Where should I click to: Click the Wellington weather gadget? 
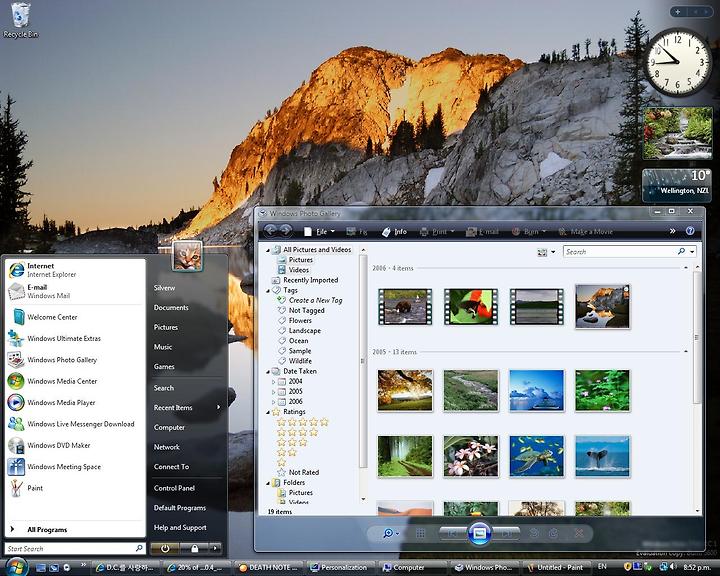pos(677,185)
